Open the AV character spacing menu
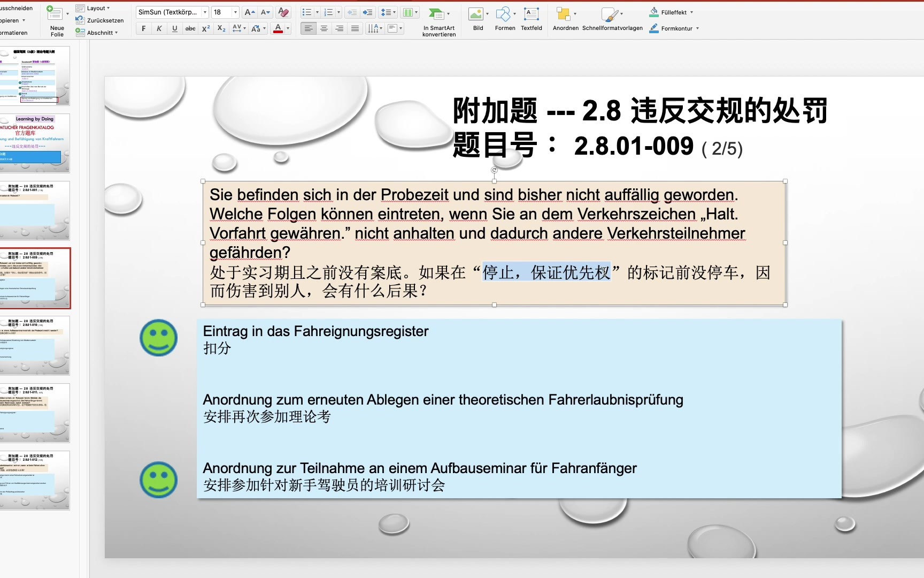Screen dimensions: 924x578 [x=239, y=28]
